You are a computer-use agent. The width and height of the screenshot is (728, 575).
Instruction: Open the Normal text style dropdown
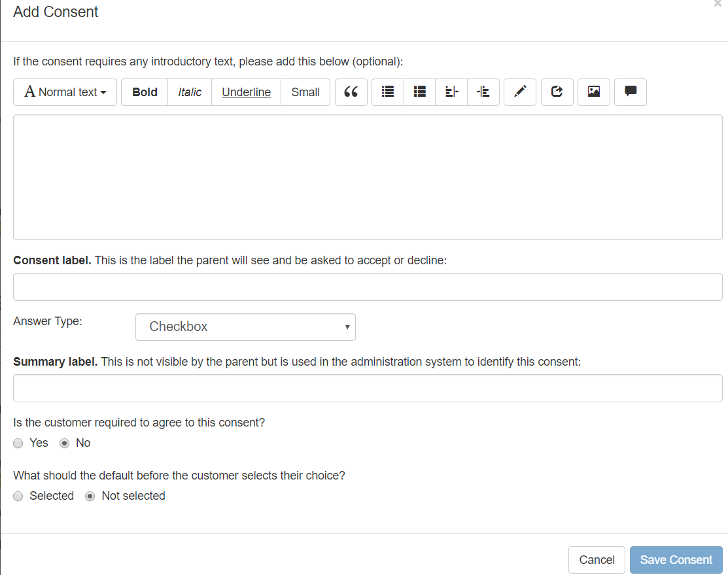(65, 92)
